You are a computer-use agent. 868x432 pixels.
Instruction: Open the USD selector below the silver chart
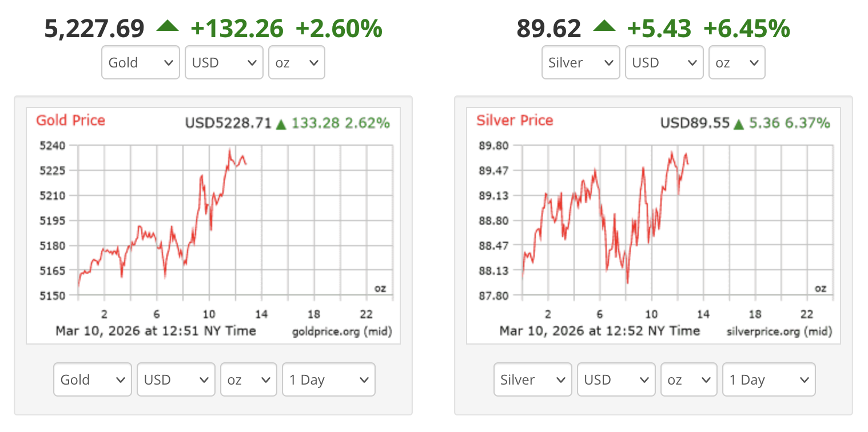pyautogui.click(x=616, y=379)
